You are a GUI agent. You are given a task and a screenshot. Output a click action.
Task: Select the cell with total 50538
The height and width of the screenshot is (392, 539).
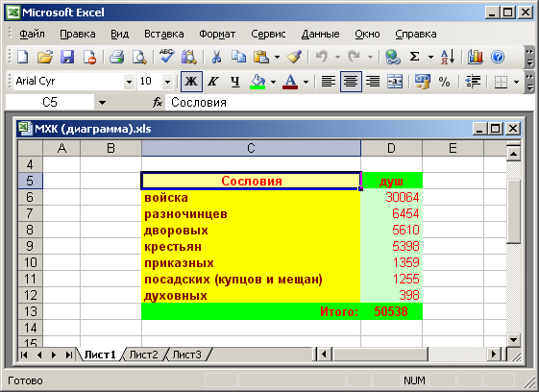[x=392, y=311]
